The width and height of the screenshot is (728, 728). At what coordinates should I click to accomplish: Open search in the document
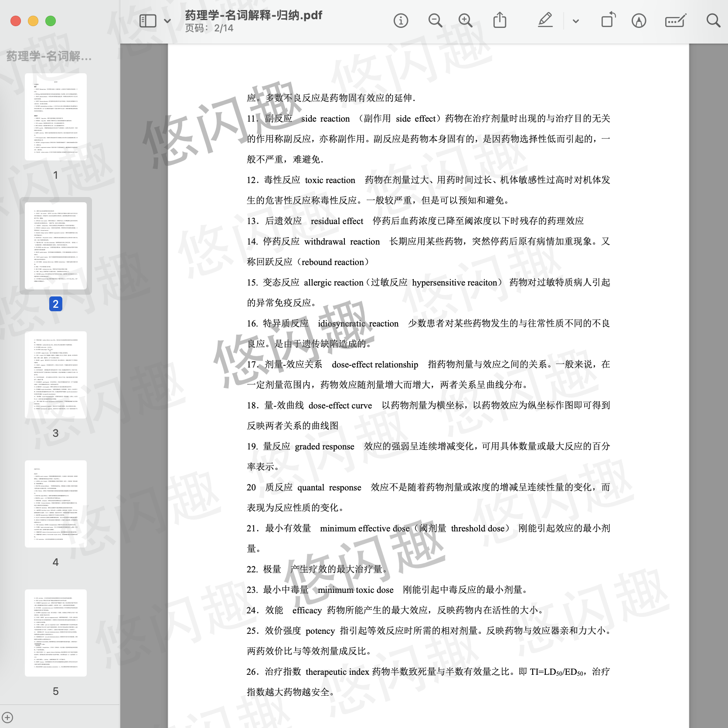click(713, 21)
